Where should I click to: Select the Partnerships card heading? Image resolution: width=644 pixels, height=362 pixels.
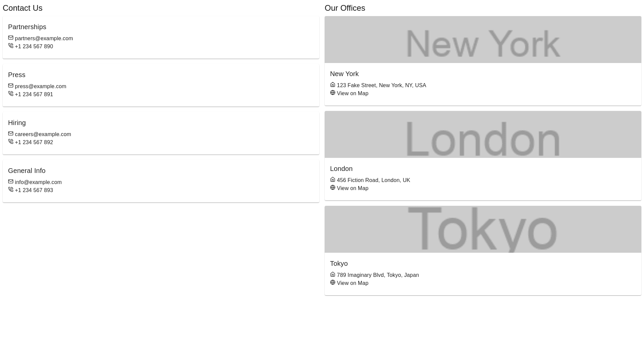point(27,27)
